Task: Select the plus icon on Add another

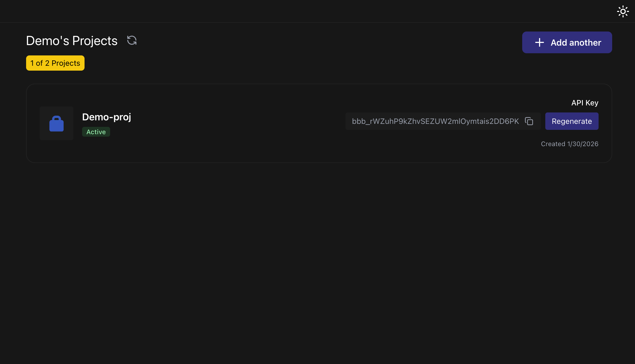Action: pyautogui.click(x=539, y=42)
